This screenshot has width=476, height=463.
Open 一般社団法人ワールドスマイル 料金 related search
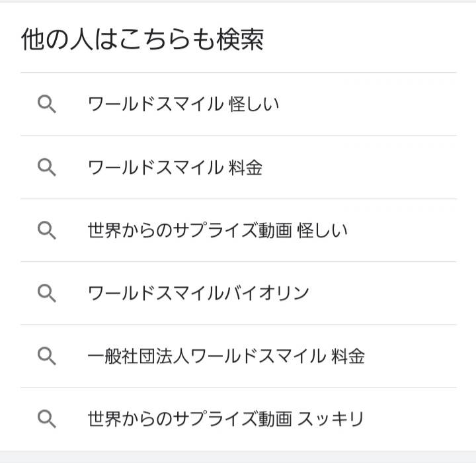point(226,356)
